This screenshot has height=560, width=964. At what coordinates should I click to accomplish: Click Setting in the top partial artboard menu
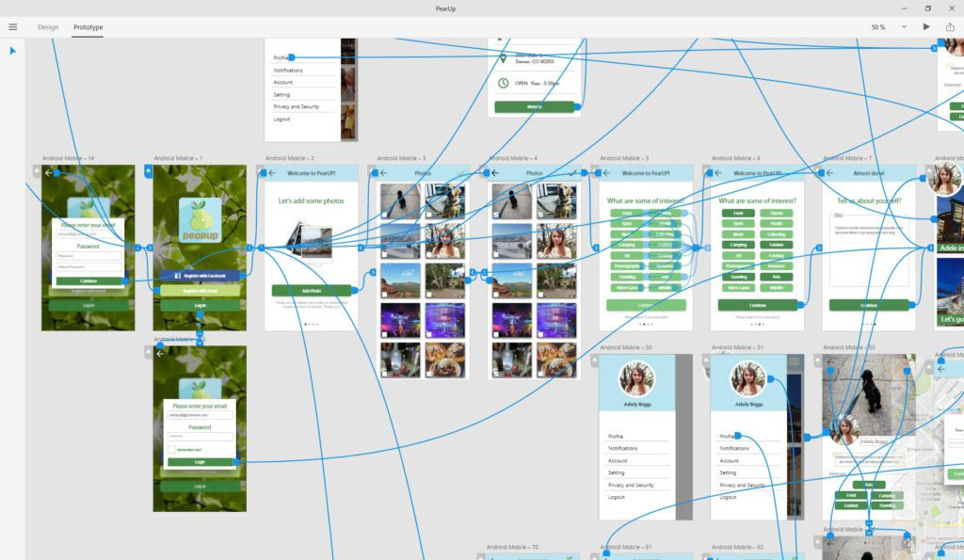tap(281, 95)
